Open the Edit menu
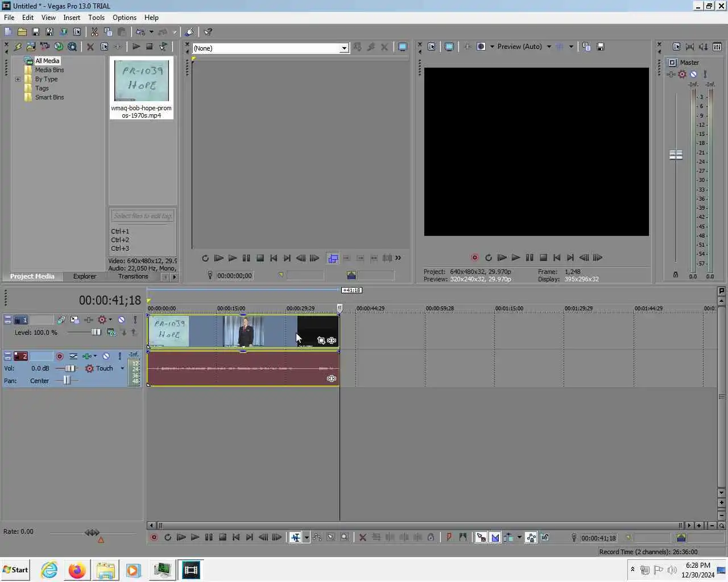Image resolution: width=728 pixels, height=582 pixels. [x=28, y=18]
